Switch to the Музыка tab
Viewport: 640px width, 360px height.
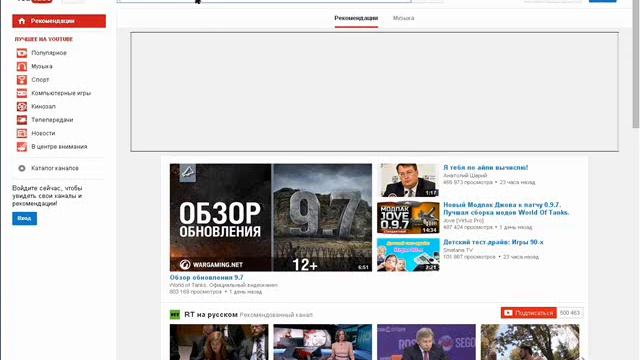tap(403, 18)
